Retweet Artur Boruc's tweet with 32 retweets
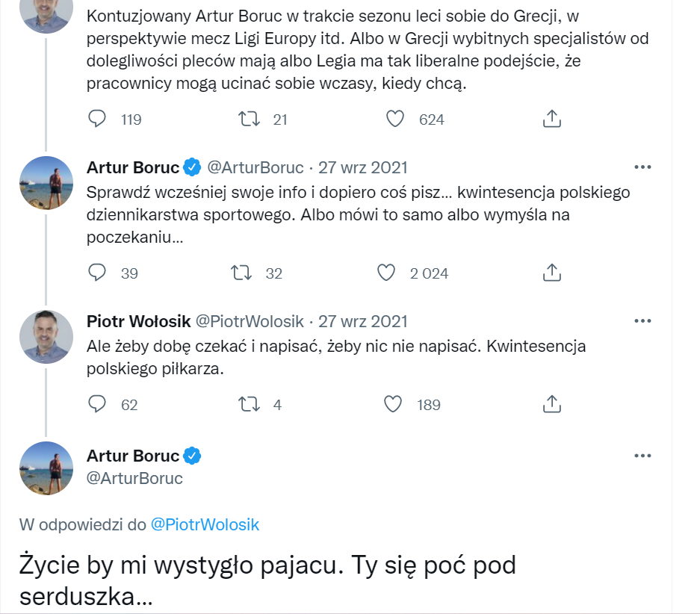The width and height of the screenshot is (700, 614). 241,273
